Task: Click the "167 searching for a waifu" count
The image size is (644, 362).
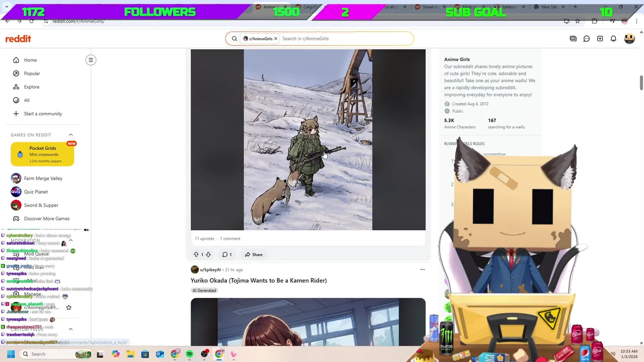Action: click(x=506, y=124)
